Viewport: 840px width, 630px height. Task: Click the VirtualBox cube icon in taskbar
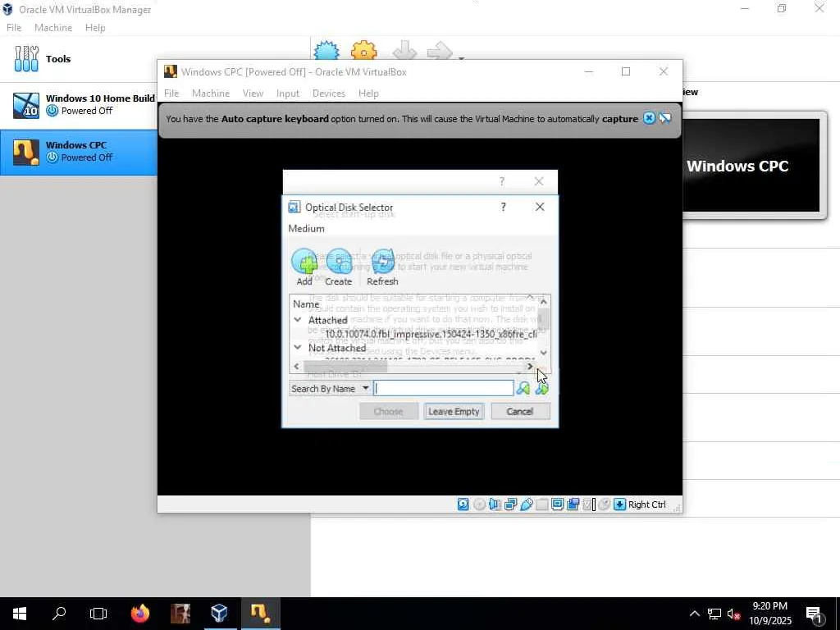[220, 614]
